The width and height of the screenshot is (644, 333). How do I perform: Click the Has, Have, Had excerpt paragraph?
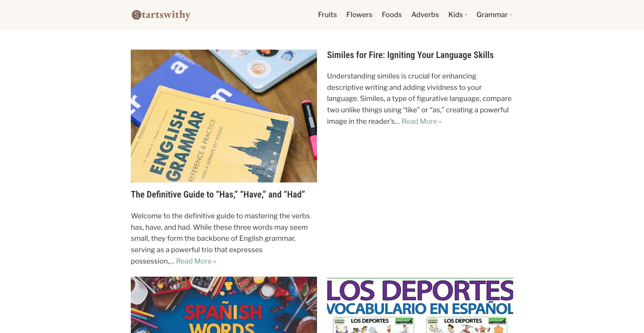[x=221, y=238]
